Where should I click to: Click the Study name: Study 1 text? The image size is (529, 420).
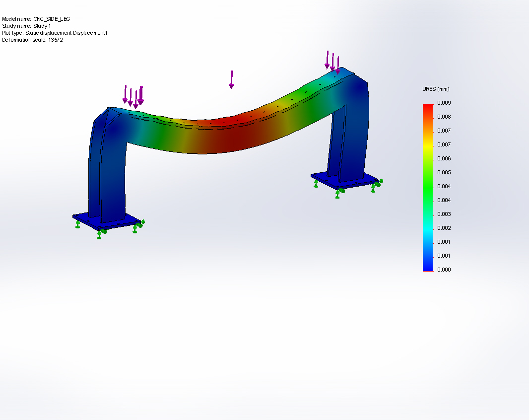click(26, 26)
